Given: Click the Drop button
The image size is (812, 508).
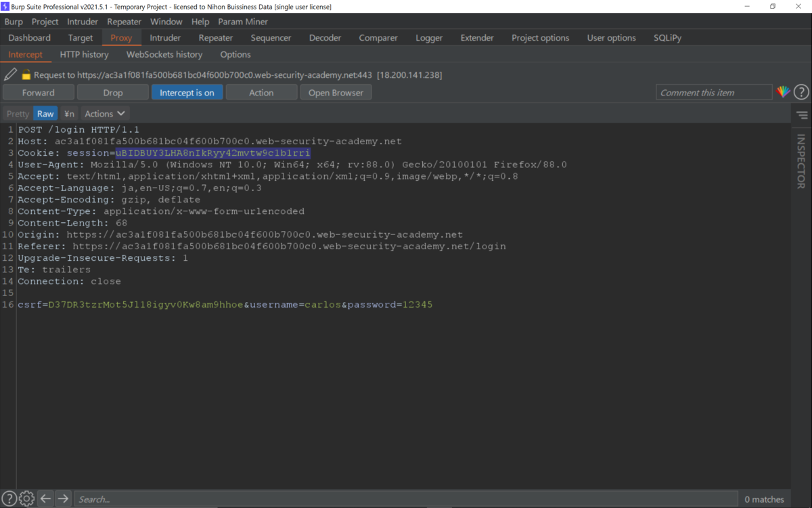Looking at the screenshot, I should click(112, 93).
